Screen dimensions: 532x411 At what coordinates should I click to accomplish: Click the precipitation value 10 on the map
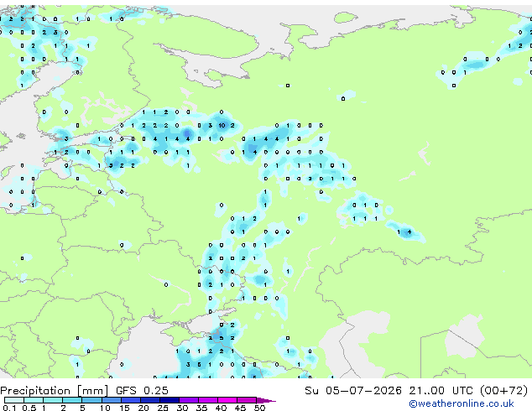tap(222, 126)
